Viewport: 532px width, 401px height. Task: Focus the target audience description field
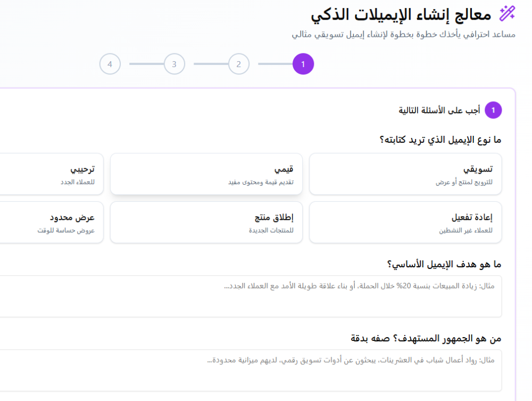pos(250,370)
